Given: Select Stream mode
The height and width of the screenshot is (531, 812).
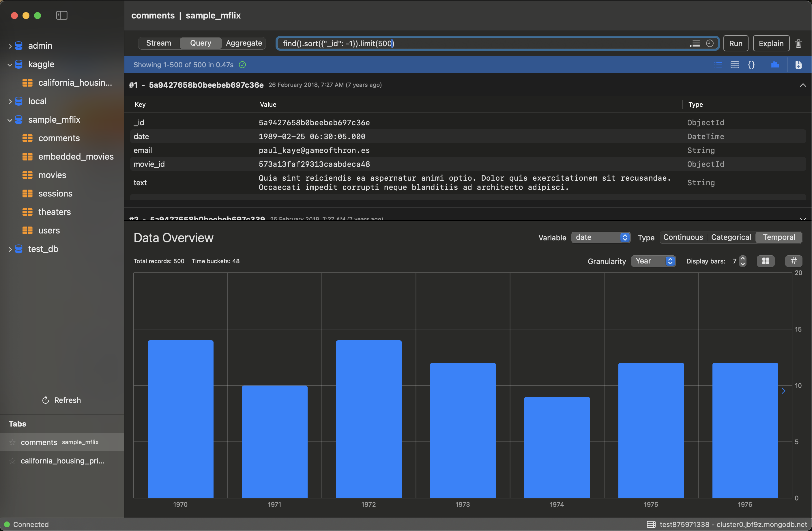Looking at the screenshot, I should [x=159, y=43].
